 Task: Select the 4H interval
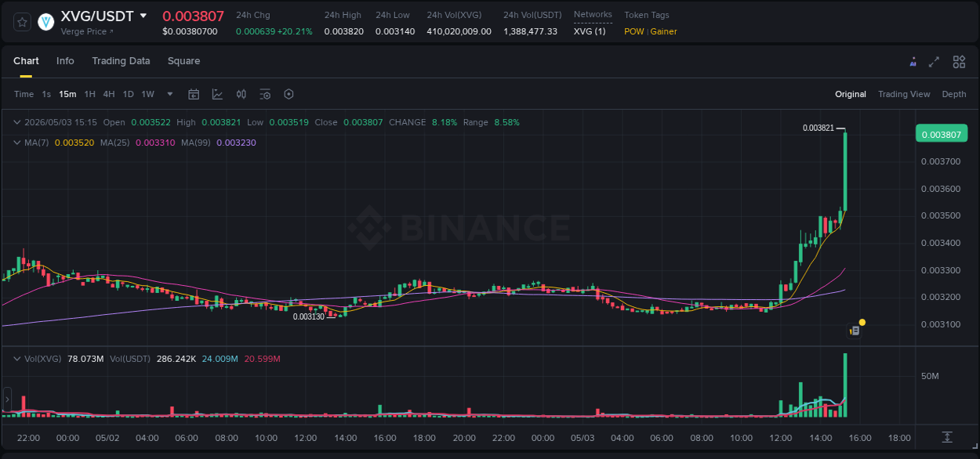(x=108, y=94)
